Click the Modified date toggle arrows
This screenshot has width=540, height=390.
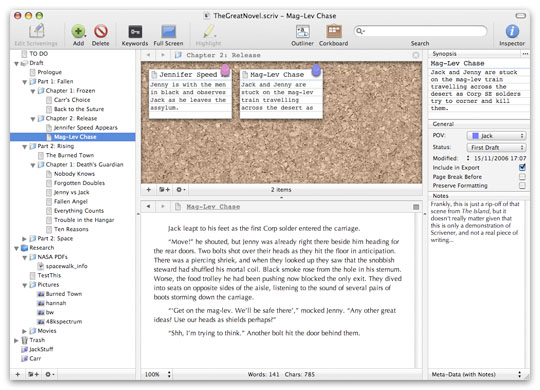(468, 158)
